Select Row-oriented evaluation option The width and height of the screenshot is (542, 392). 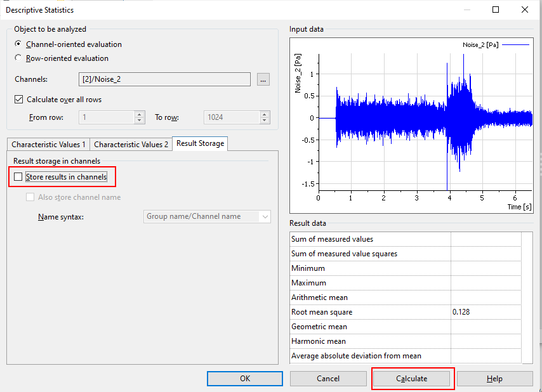[18, 58]
